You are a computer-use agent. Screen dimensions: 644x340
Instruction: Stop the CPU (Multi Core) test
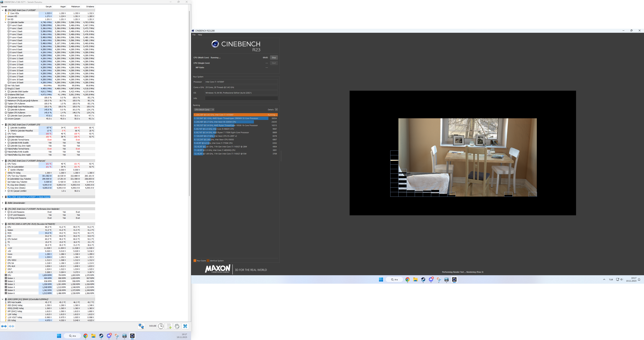click(x=274, y=58)
